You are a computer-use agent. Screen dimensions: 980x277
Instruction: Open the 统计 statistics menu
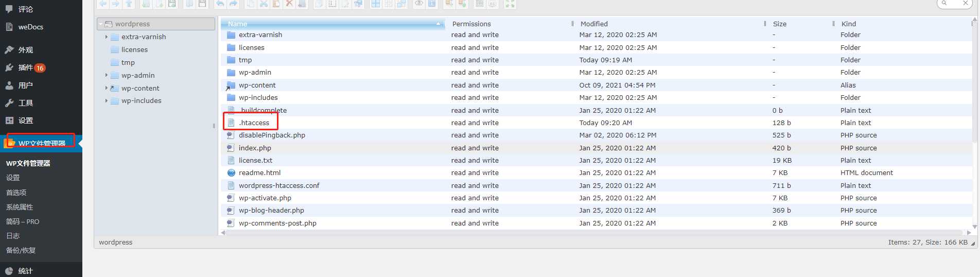[x=25, y=271]
